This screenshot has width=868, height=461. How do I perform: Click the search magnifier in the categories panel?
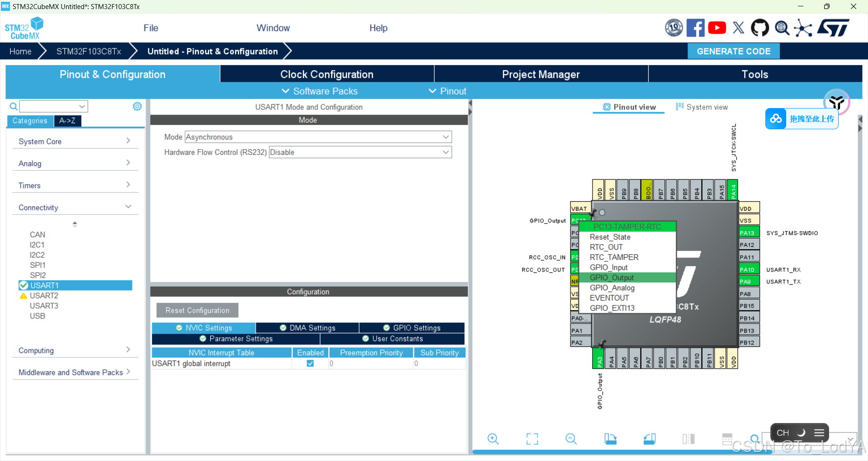click(x=14, y=106)
